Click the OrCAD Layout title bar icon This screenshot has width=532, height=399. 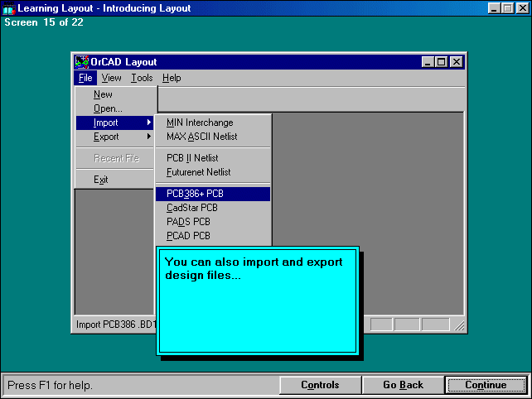[82, 62]
